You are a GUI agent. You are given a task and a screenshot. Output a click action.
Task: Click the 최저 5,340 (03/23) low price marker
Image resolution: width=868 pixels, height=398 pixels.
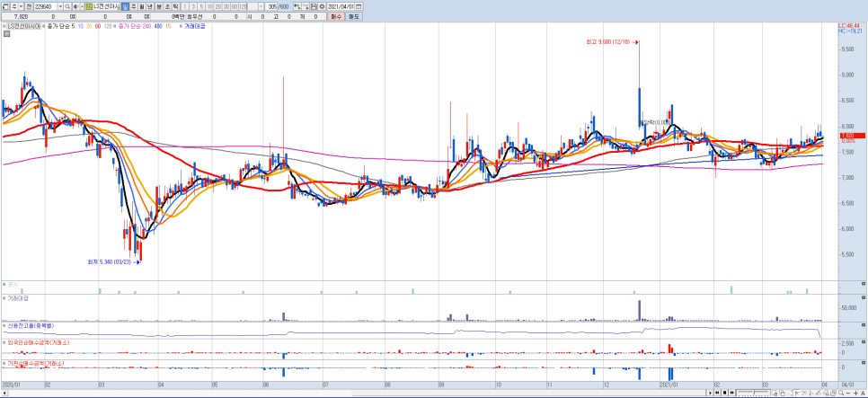[x=113, y=261]
